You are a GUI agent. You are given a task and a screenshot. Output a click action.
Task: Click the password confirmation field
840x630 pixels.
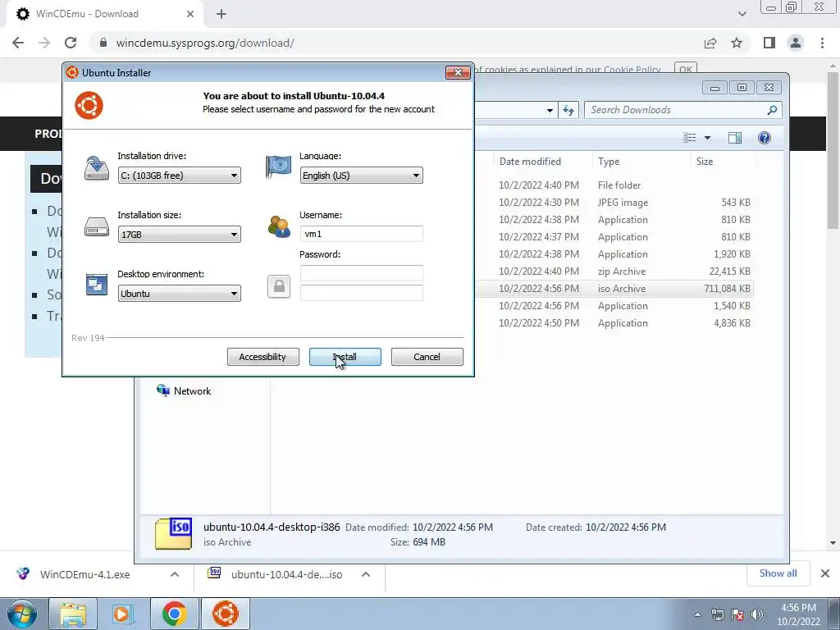click(x=361, y=293)
